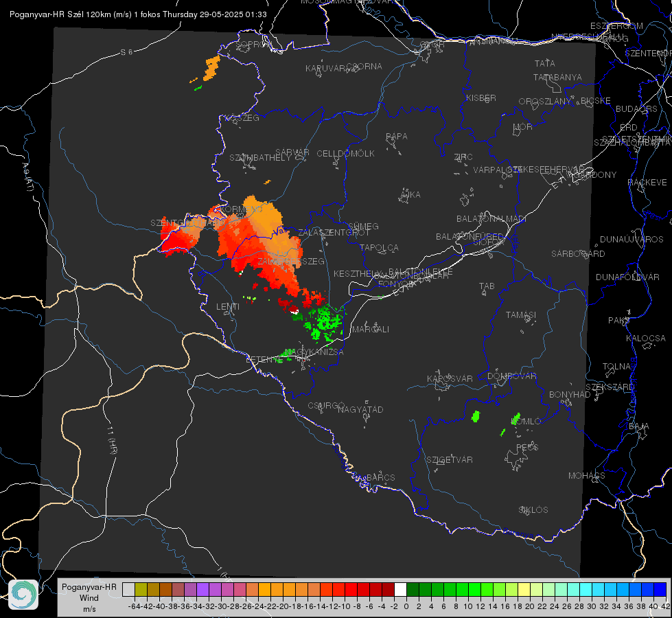Click the road label '11 (HR)'
Image resolution: width=672 pixels, height=618 pixels.
pyautogui.click(x=111, y=440)
